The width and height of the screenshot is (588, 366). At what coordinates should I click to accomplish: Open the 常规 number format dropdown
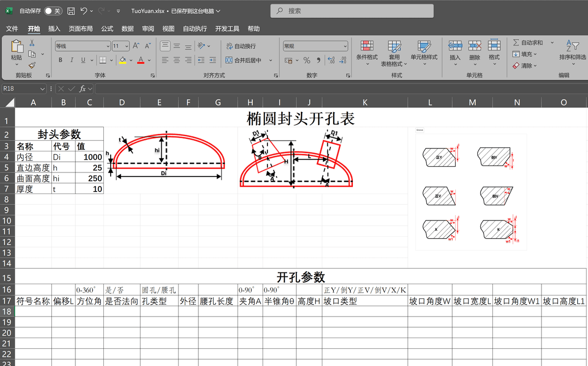pos(344,45)
